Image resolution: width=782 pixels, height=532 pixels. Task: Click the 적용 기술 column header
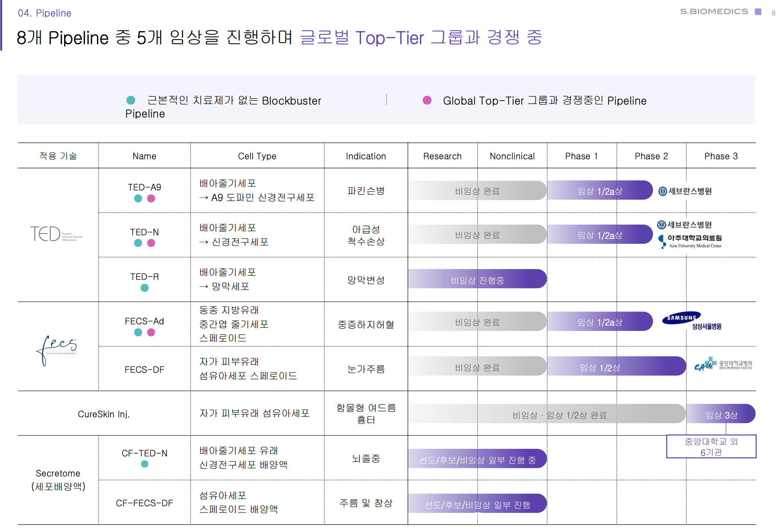(x=58, y=156)
